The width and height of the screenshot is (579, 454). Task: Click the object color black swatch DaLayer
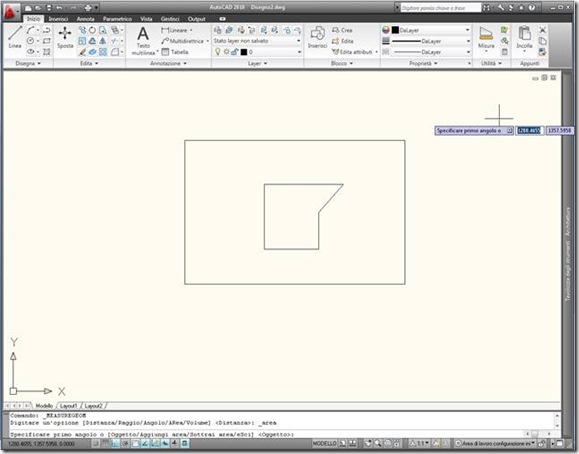[395, 30]
